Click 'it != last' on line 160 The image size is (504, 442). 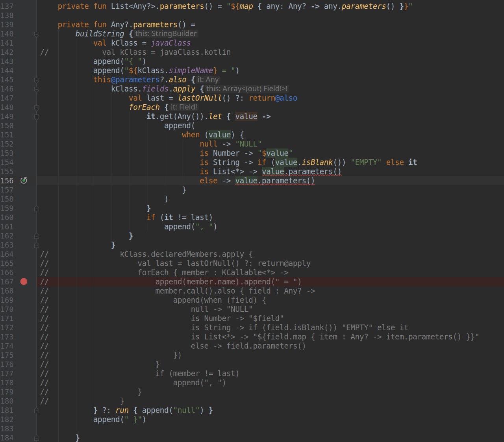click(x=186, y=217)
